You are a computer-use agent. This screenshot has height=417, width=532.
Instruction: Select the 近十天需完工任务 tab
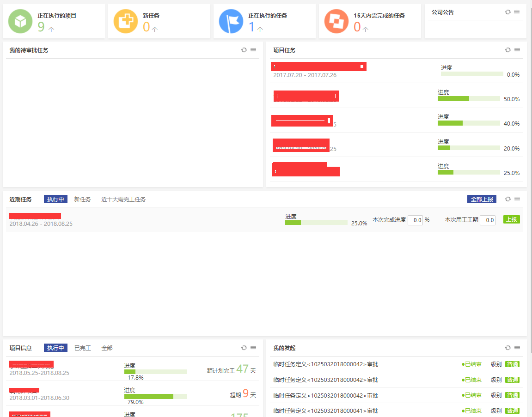123,199
